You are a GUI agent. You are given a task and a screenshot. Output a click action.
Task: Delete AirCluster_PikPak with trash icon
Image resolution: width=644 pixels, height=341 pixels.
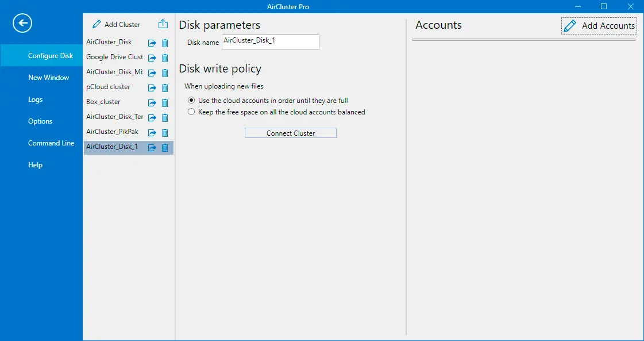pos(165,132)
